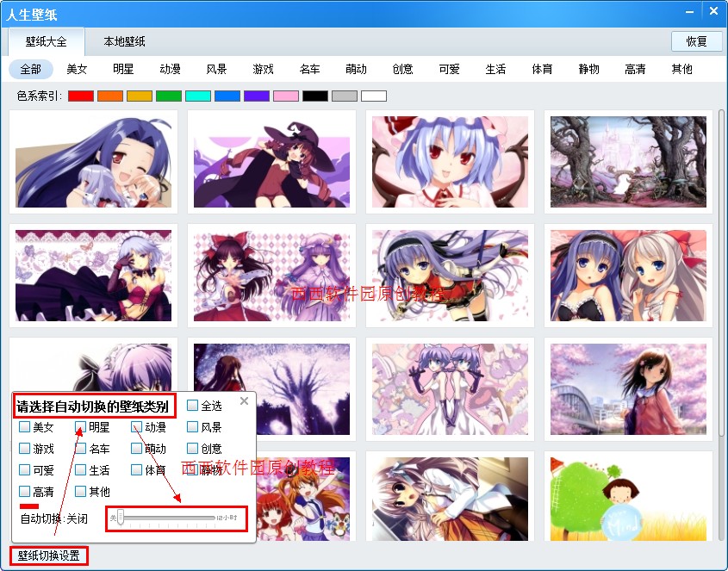Tick the 动漫 checkbox in popup
The width and height of the screenshot is (728, 571).
(x=136, y=426)
